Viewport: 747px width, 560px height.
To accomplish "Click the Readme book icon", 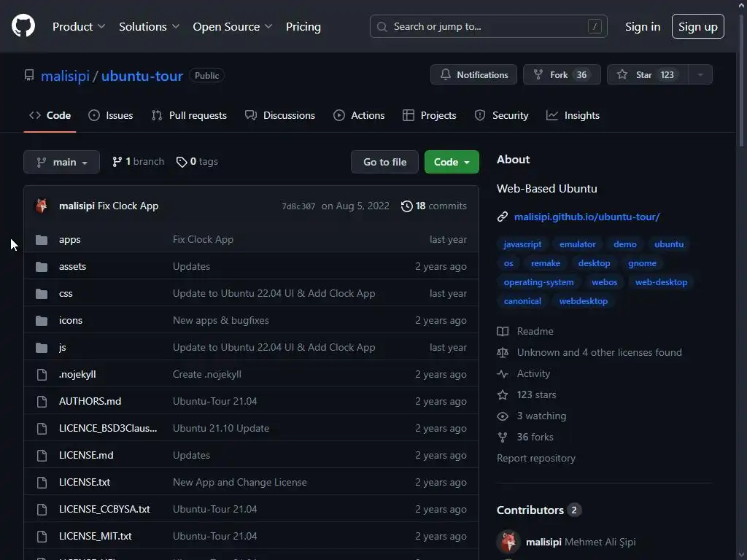I will [x=503, y=332].
